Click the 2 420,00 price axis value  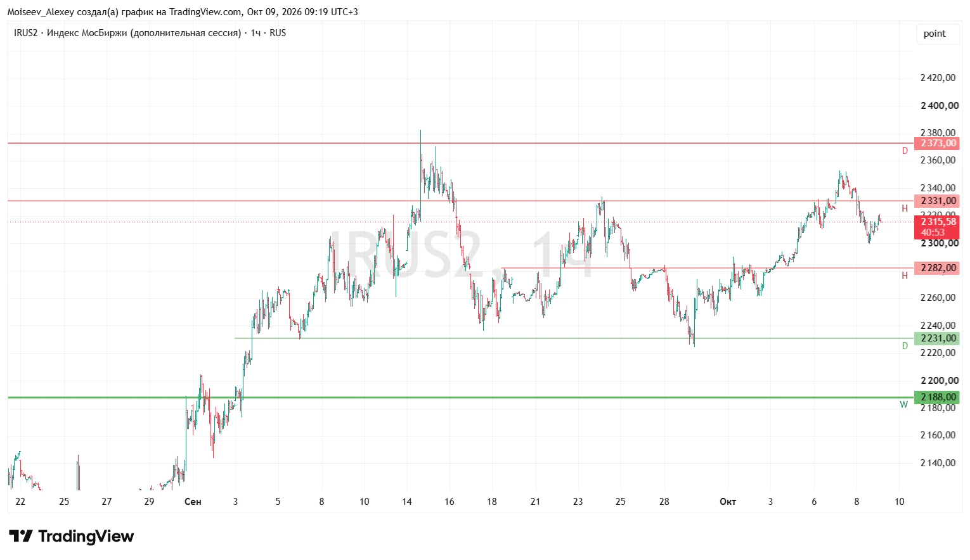pos(938,78)
